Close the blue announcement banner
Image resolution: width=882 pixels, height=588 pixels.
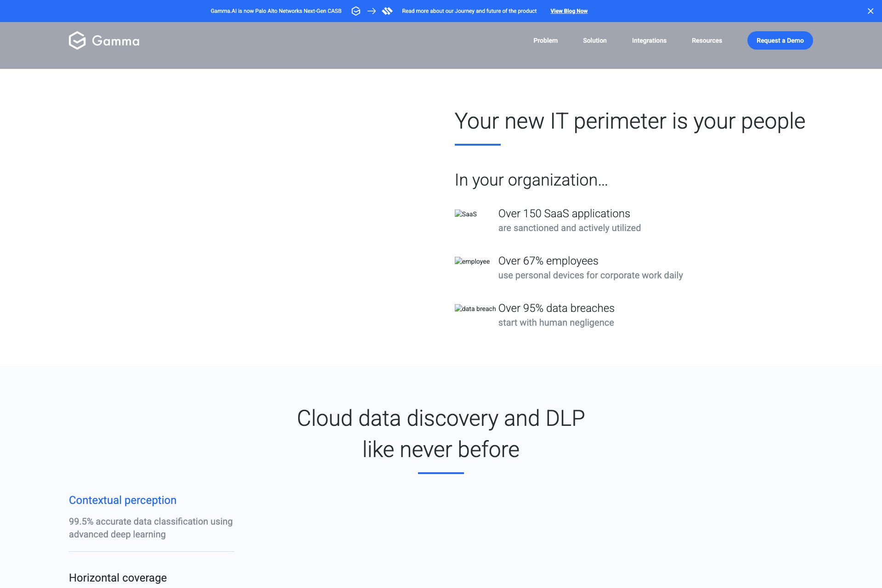[x=871, y=11]
